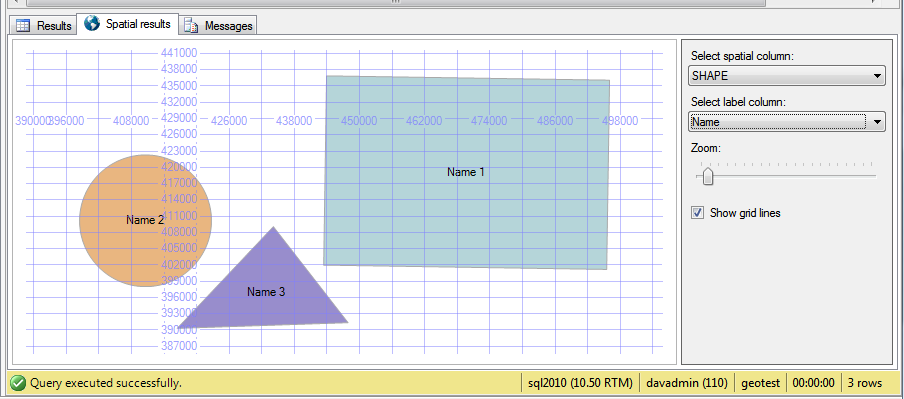904x399 pixels.
Task: Switch to the Messages tab
Action: 218,25
